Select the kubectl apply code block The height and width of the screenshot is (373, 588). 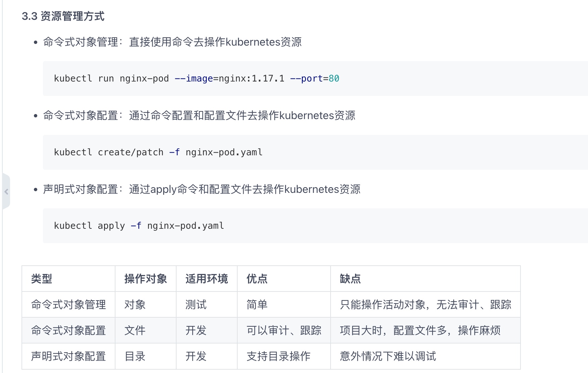click(x=139, y=226)
